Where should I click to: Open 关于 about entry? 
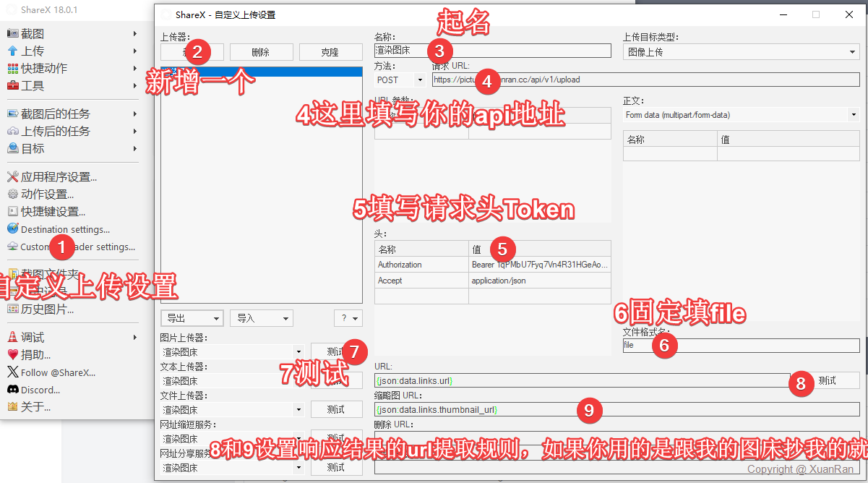coord(35,407)
